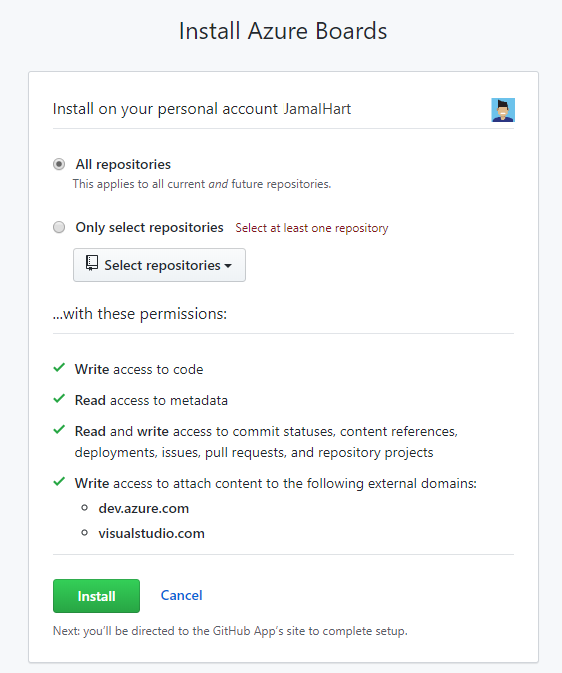
Task: Click the Install Azure Boards heading
Action: 283,31
